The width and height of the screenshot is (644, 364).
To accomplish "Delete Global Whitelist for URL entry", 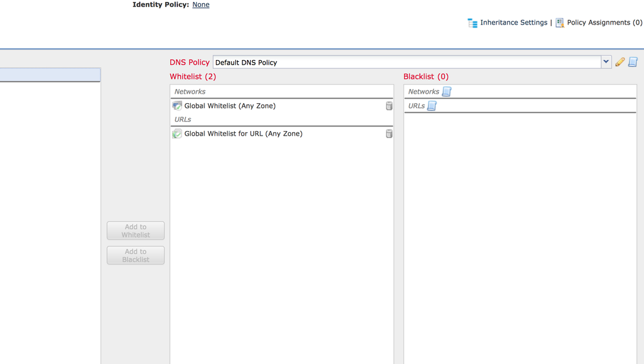I will pyautogui.click(x=389, y=134).
